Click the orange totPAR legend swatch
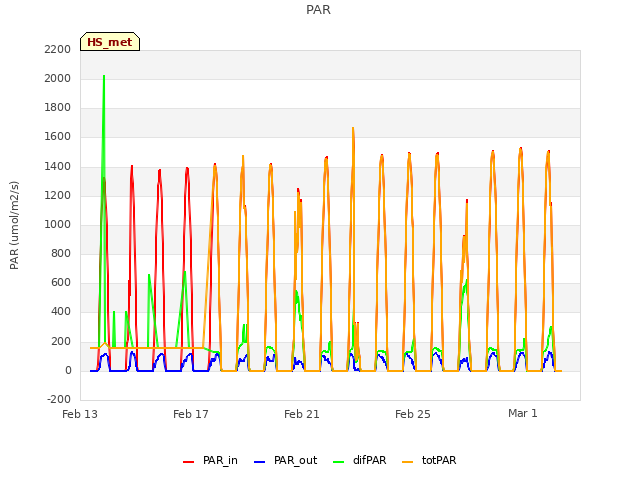The width and height of the screenshot is (640, 480). (407, 462)
